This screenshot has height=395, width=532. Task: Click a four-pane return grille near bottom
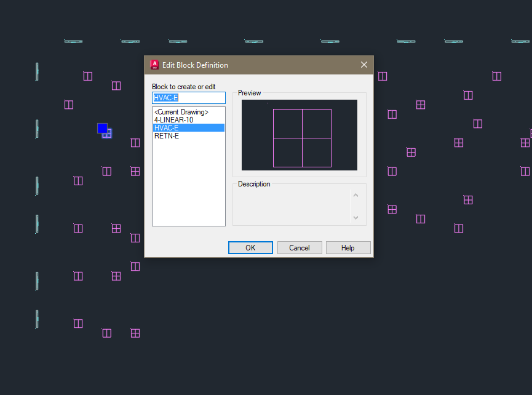135,333
